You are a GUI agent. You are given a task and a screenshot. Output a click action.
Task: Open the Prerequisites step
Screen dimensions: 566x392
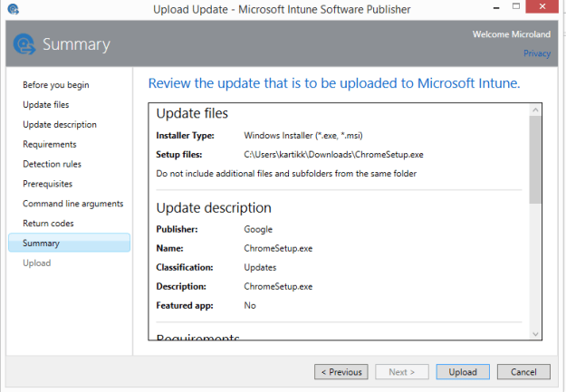[x=48, y=184]
